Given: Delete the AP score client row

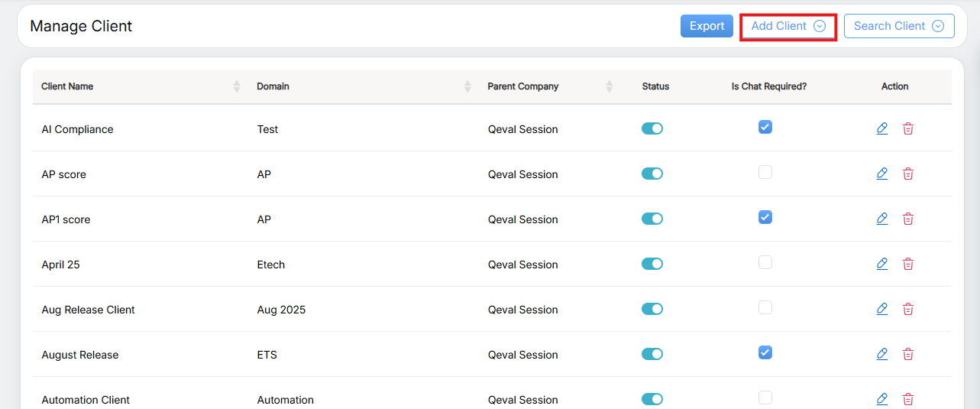Looking at the screenshot, I should pyautogui.click(x=907, y=174).
